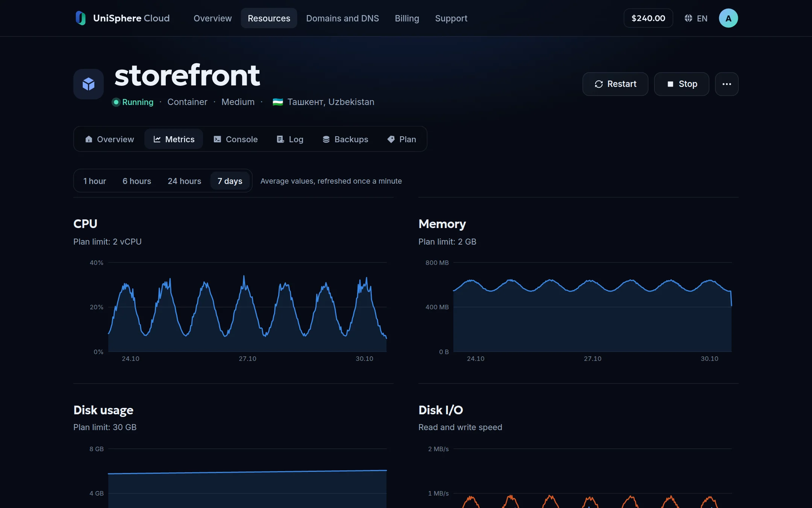This screenshot has width=812, height=508.
Task: Switch to the Overview tab with home icon
Action: tap(109, 139)
